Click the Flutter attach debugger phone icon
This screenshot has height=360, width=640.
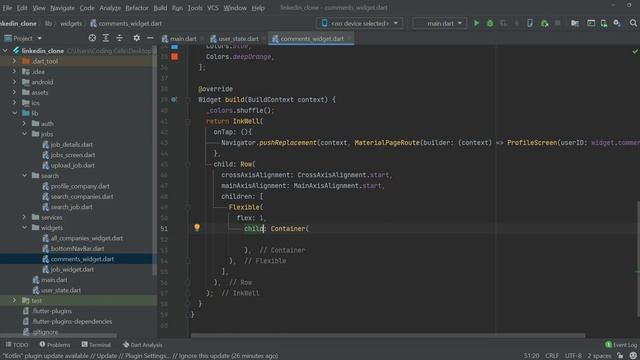[x=530, y=23]
